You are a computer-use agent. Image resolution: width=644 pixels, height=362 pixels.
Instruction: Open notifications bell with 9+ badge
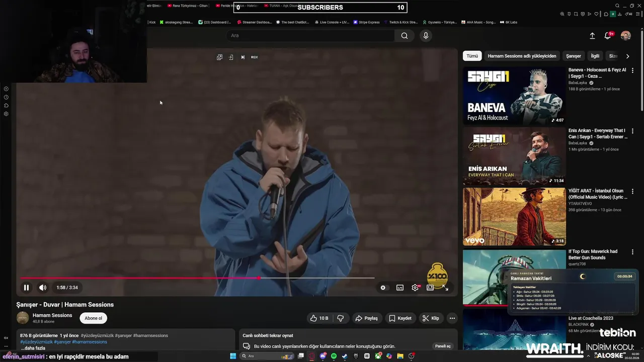pyautogui.click(x=608, y=36)
